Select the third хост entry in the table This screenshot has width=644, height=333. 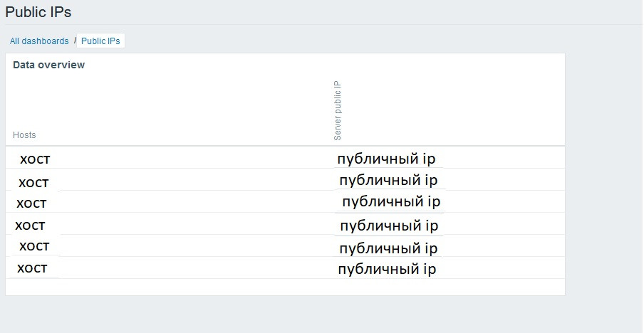[x=31, y=203]
